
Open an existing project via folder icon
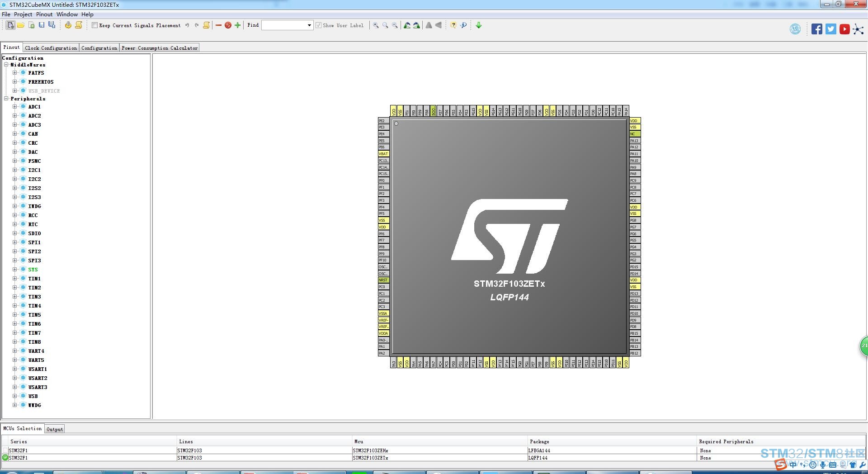(21, 25)
